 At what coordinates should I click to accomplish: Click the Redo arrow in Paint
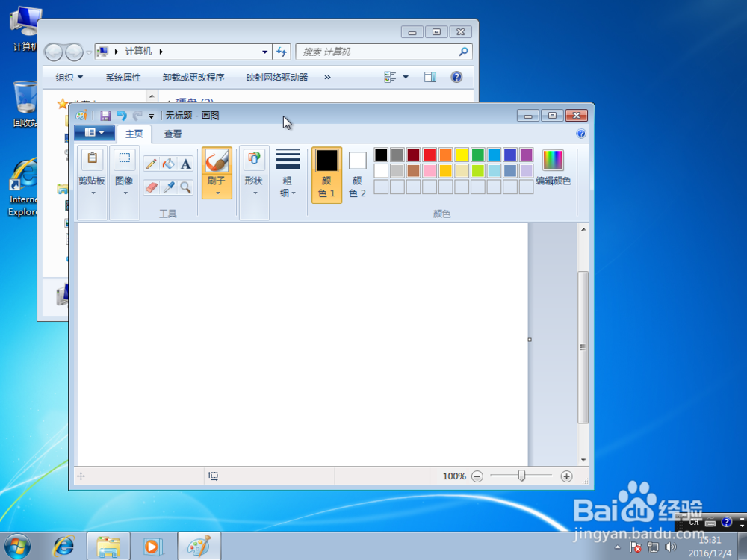(137, 115)
